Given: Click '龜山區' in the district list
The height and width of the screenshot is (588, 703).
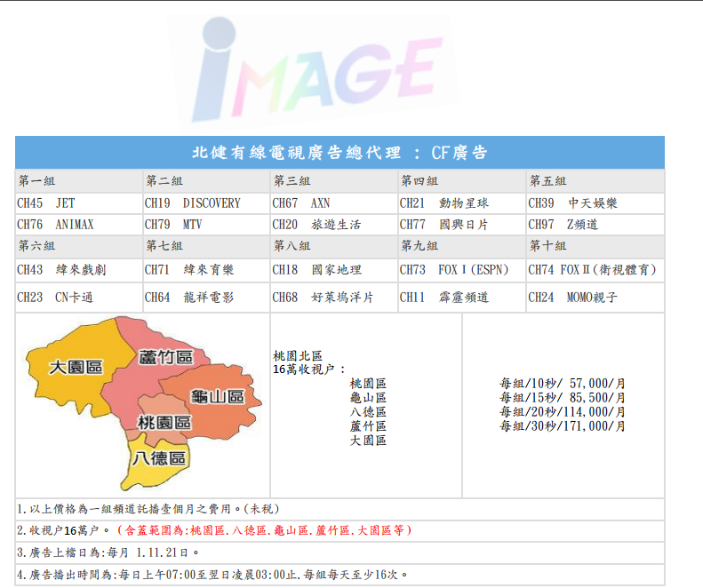Looking at the screenshot, I should coord(368,398).
